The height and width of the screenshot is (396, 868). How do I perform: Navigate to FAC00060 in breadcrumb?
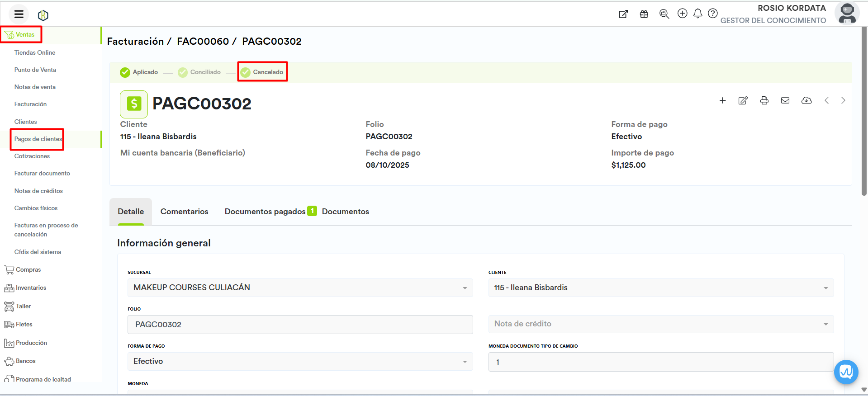click(x=203, y=41)
